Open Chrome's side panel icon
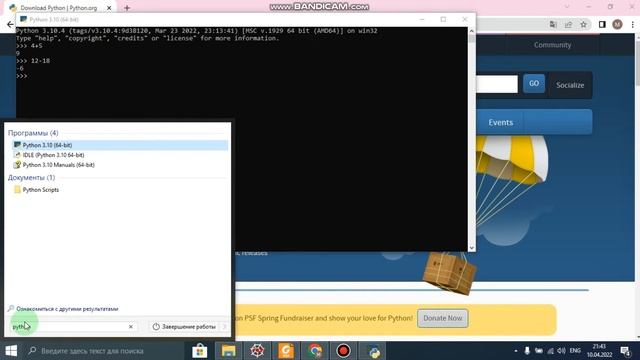This screenshot has width=640, height=360. (602, 24)
